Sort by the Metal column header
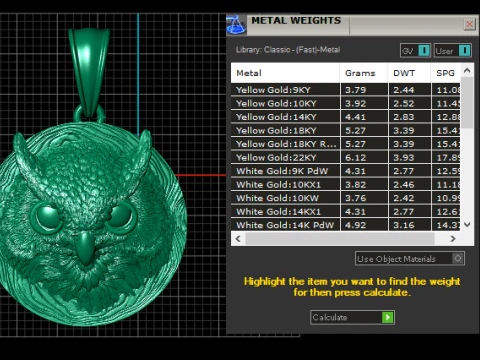 (285, 73)
